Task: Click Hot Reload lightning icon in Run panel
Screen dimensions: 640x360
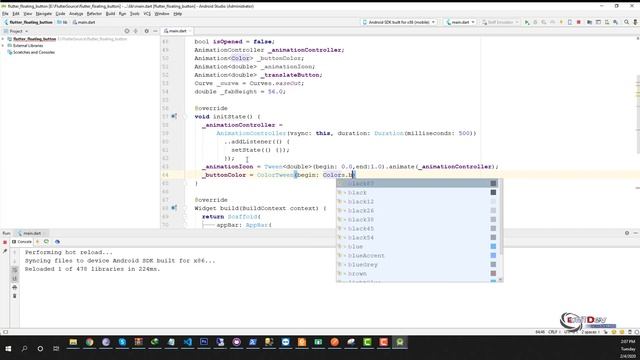Action: [38, 242]
